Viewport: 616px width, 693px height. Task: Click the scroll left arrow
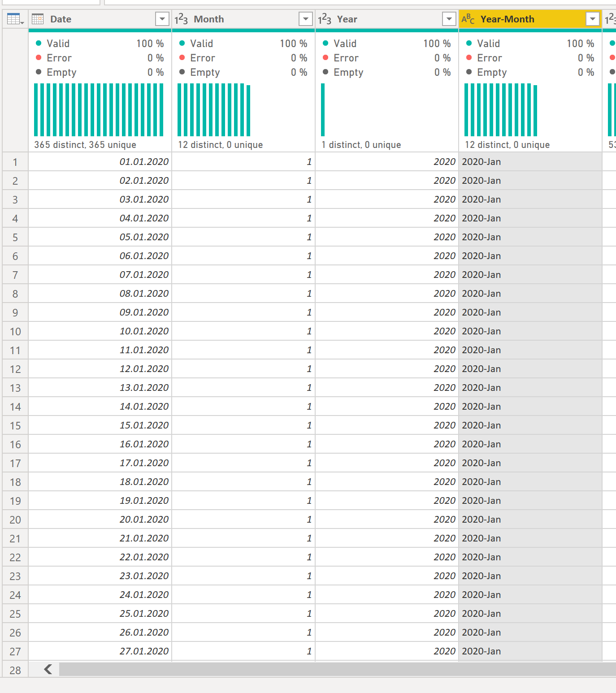(48, 669)
